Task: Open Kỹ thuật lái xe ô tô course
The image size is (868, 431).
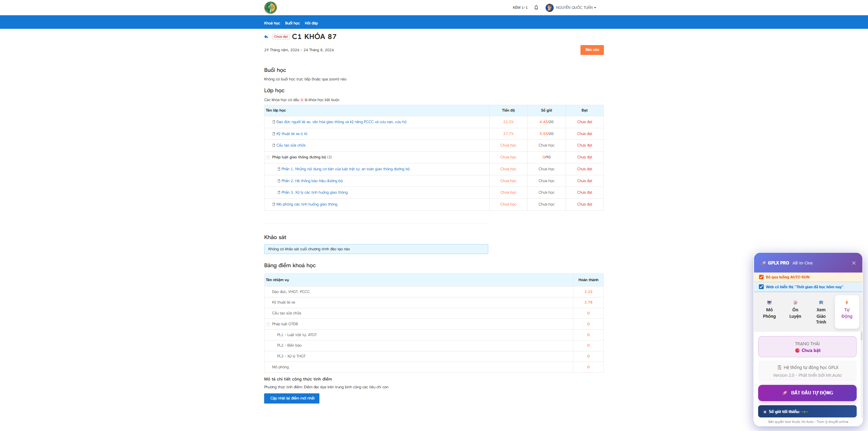Action: pos(292,134)
